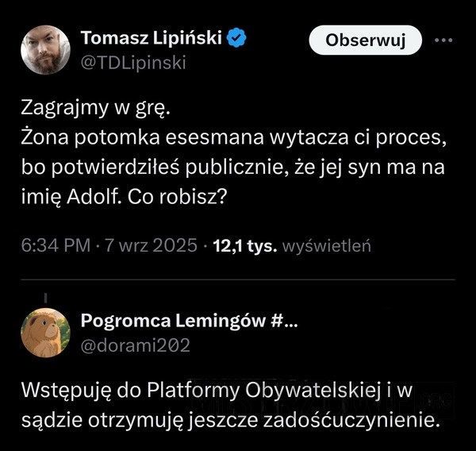Click the 6:34 PM timestamp
Screen dimensions: 476x451
[x=54, y=245]
